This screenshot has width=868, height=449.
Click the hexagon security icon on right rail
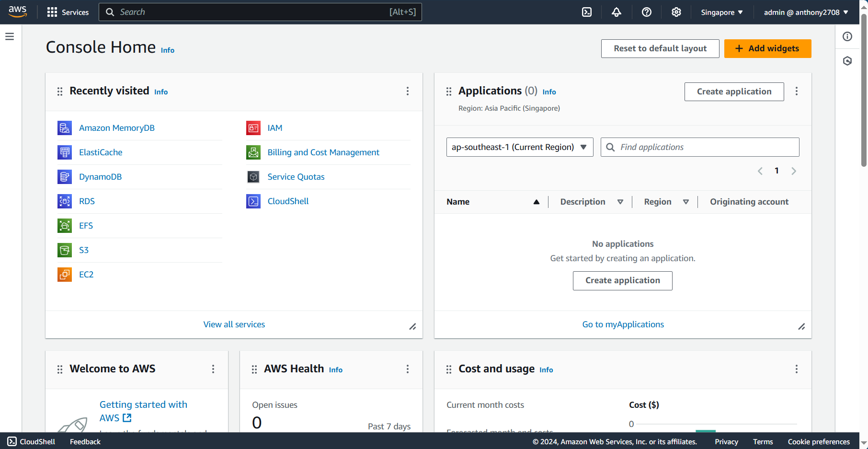tap(847, 61)
